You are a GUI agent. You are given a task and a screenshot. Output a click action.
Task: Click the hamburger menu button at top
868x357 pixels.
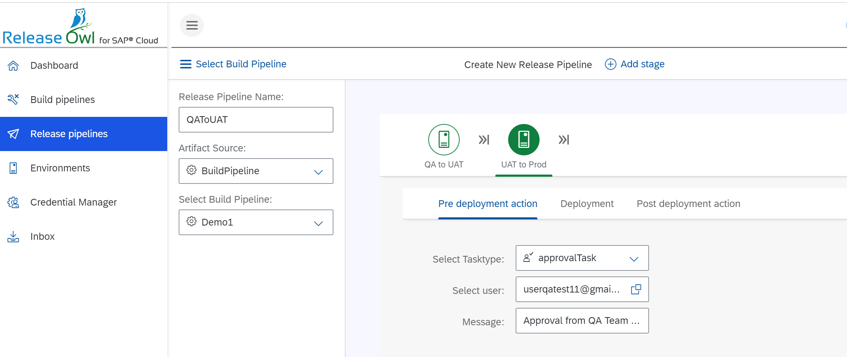click(192, 25)
